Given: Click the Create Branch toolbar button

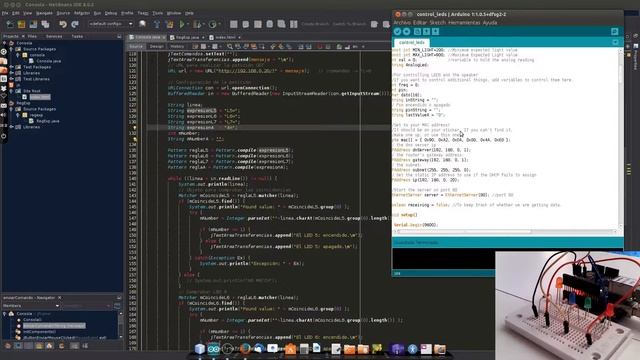Looking at the screenshot, I should click(x=316, y=24).
